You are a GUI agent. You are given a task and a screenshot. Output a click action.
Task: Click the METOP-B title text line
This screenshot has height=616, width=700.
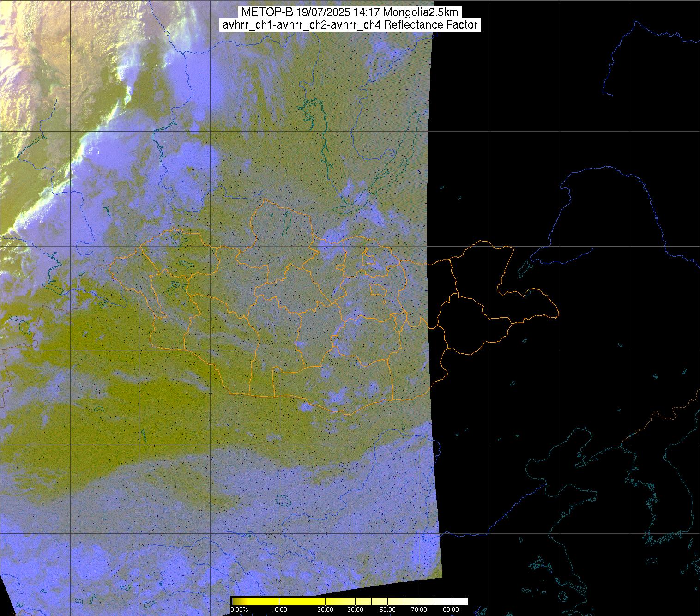point(350,12)
